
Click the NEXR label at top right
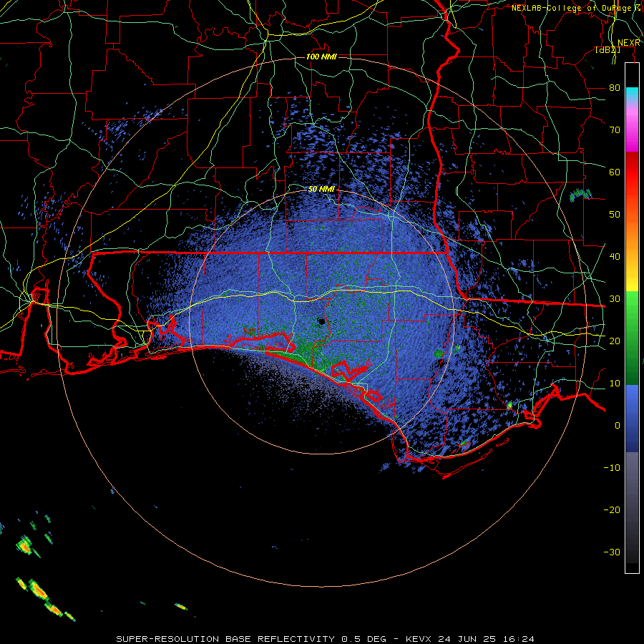tap(629, 43)
